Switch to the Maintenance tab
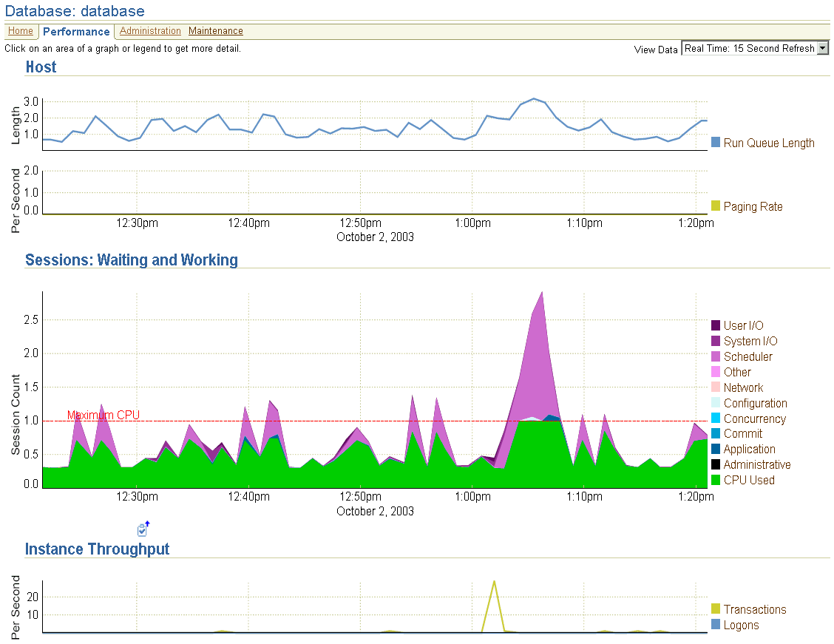Image resolution: width=834 pixels, height=644 pixels. click(x=215, y=31)
